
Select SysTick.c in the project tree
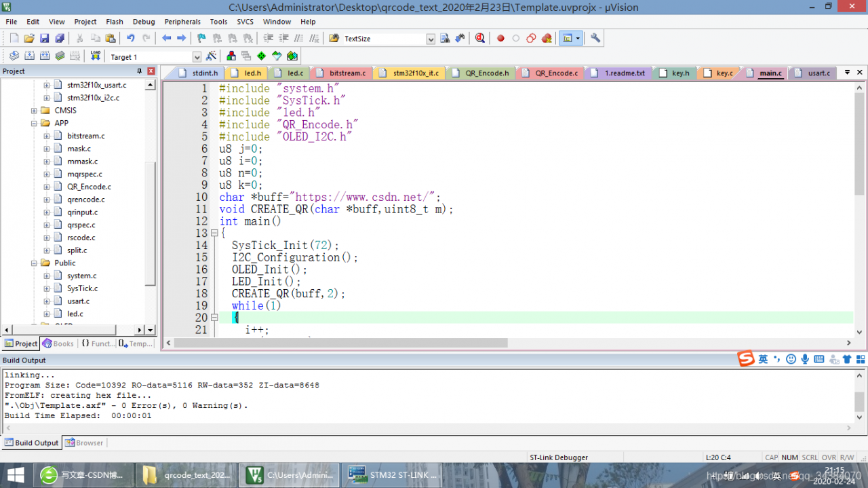[x=82, y=288]
